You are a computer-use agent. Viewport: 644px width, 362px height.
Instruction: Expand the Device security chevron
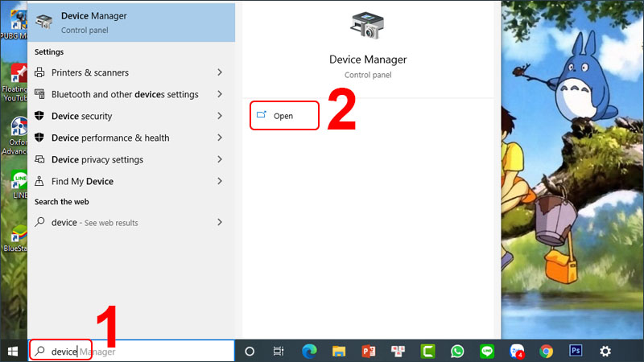[220, 116]
